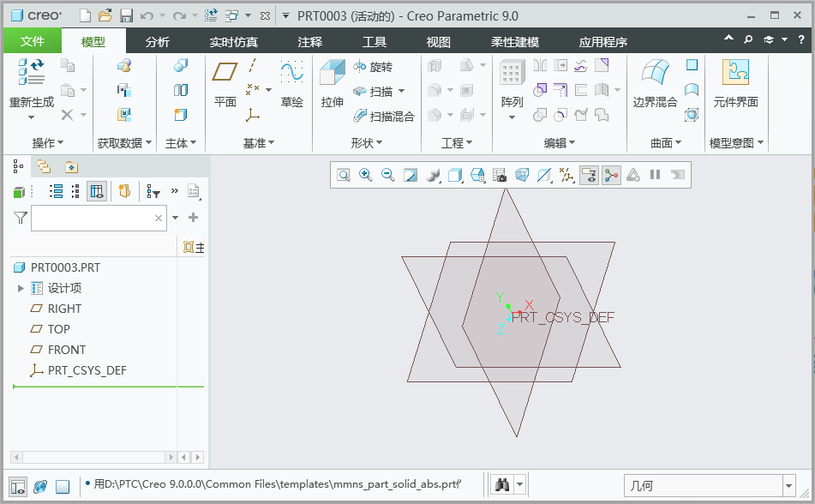Open the Boundary Blend (边界混合) tool
The image size is (815, 504).
(655, 83)
